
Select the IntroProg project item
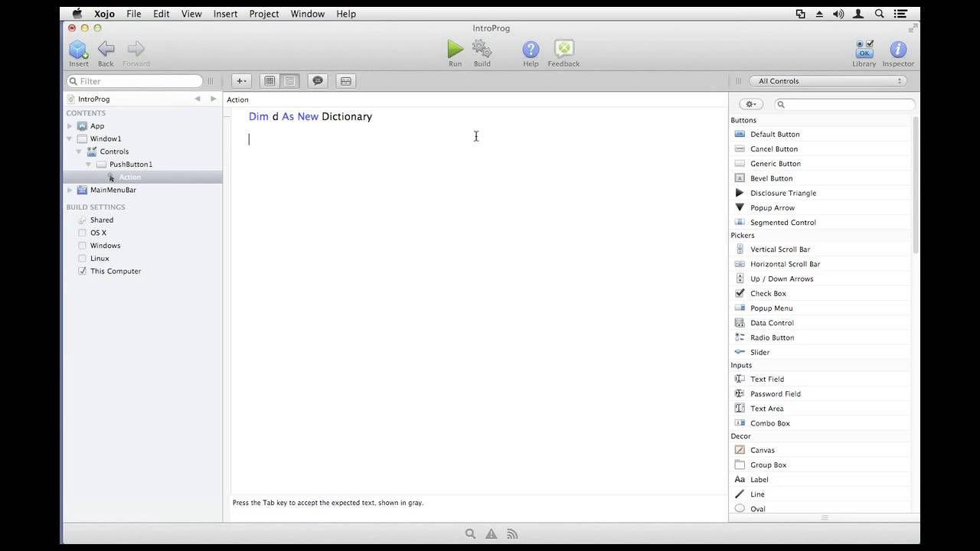(x=93, y=99)
